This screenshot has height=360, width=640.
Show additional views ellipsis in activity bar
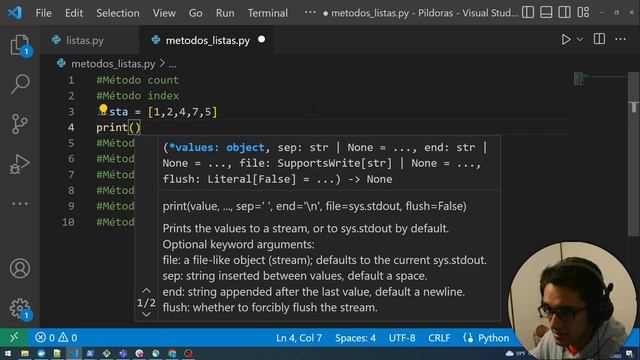[x=20, y=203]
